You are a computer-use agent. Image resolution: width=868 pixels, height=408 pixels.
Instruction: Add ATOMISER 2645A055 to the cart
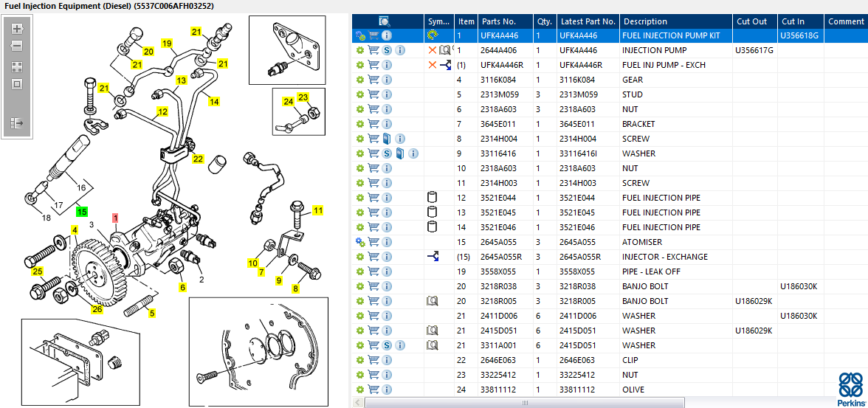(x=373, y=242)
